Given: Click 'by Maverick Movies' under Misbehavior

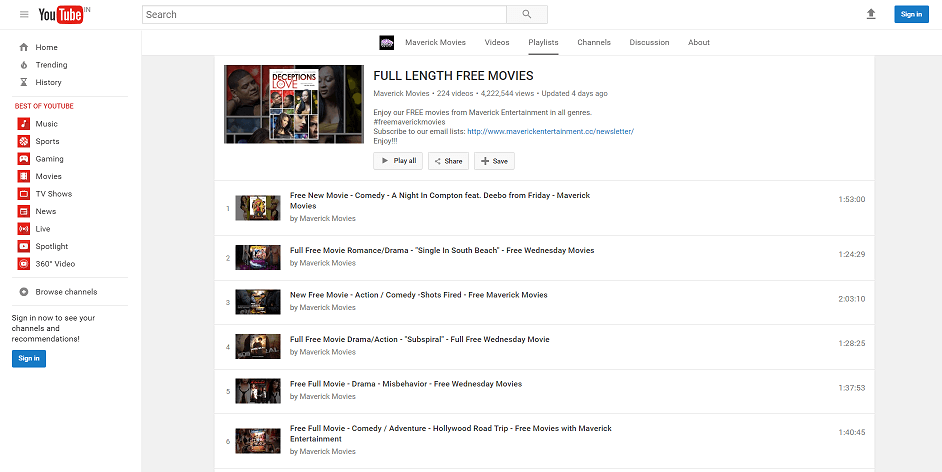Looking at the screenshot, I should click(323, 396).
